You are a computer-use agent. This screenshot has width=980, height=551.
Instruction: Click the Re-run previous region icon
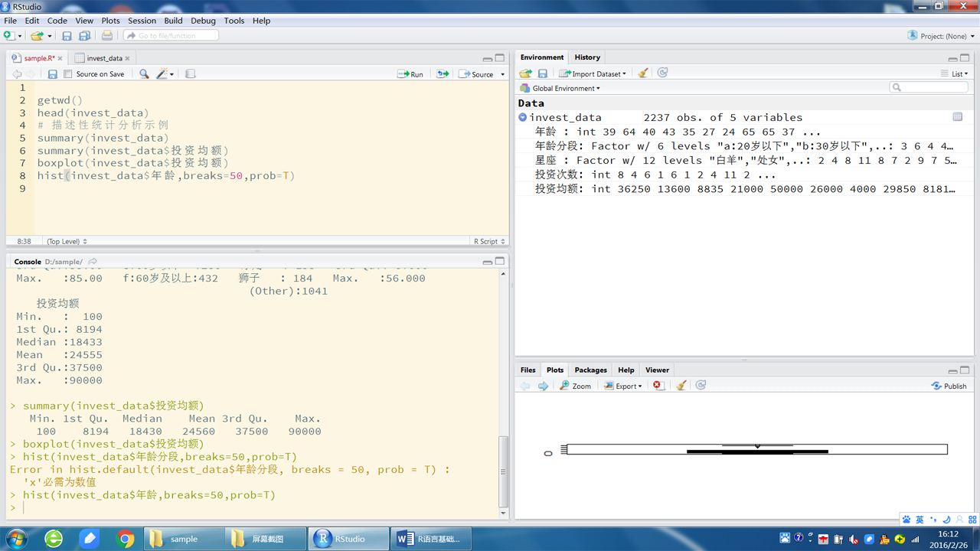(x=443, y=74)
